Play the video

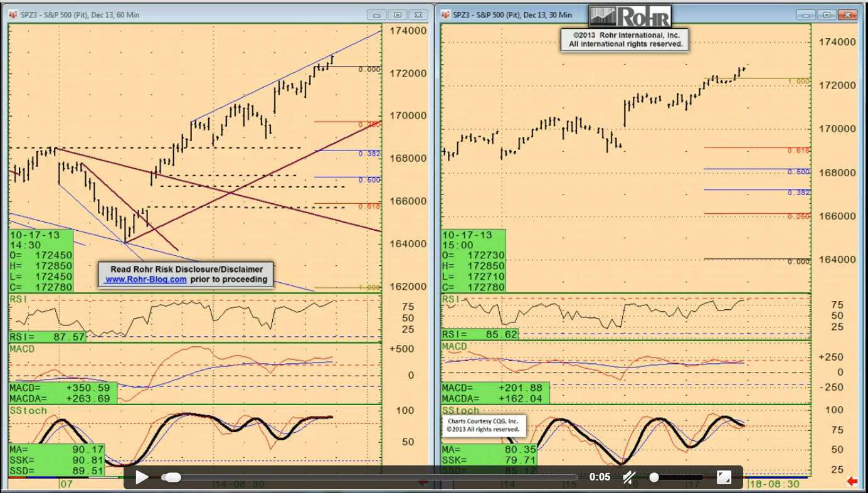click(x=142, y=477)
